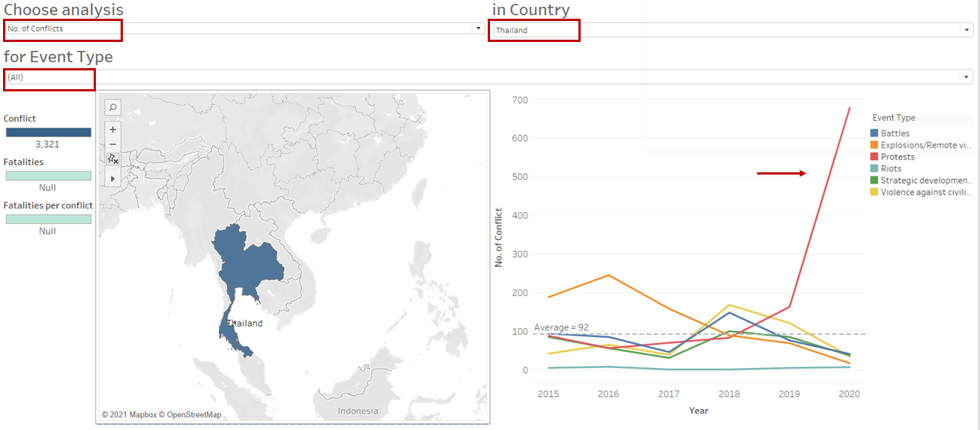Select Violence against civilians legend entry
980x430 pixels.
click(925, 193)
